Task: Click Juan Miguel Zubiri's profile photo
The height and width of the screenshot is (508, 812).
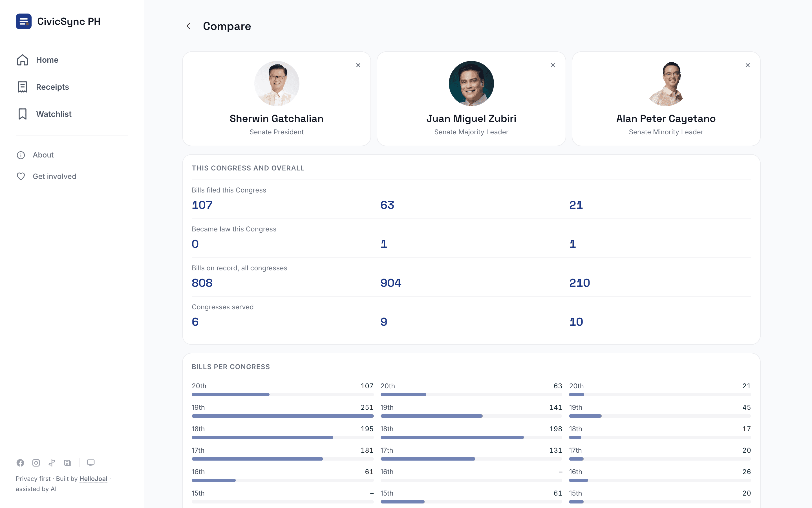Action: pyautogui.click(x=471, y=83)
